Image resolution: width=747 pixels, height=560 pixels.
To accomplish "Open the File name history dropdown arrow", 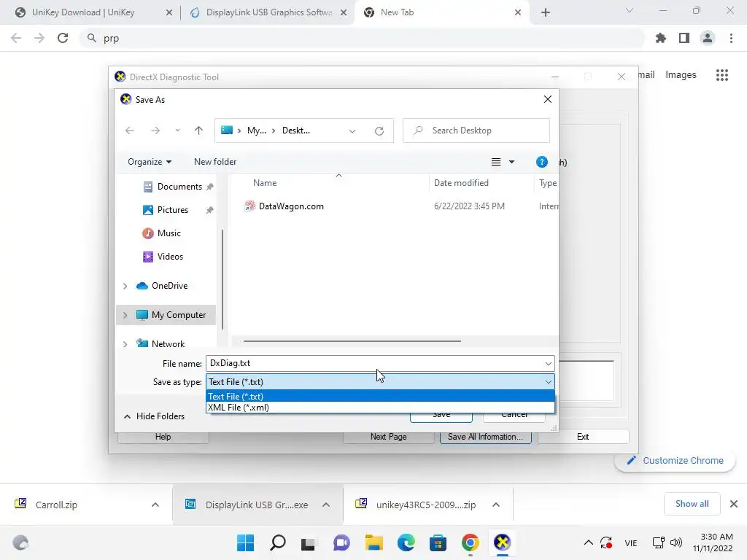I will tap(549, 363).
